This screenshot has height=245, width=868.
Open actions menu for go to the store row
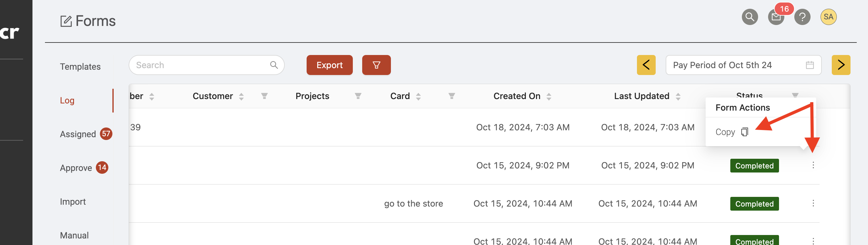[813, 203]
